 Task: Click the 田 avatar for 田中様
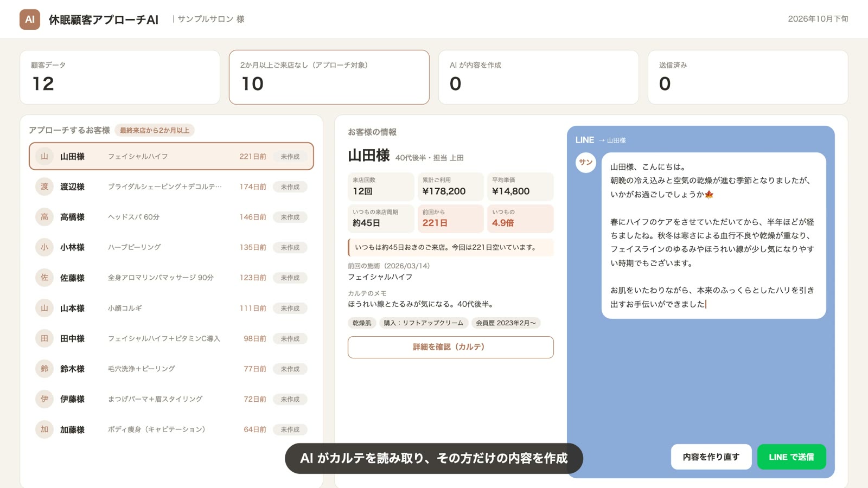pyautogui.click(x=44, y=338)
